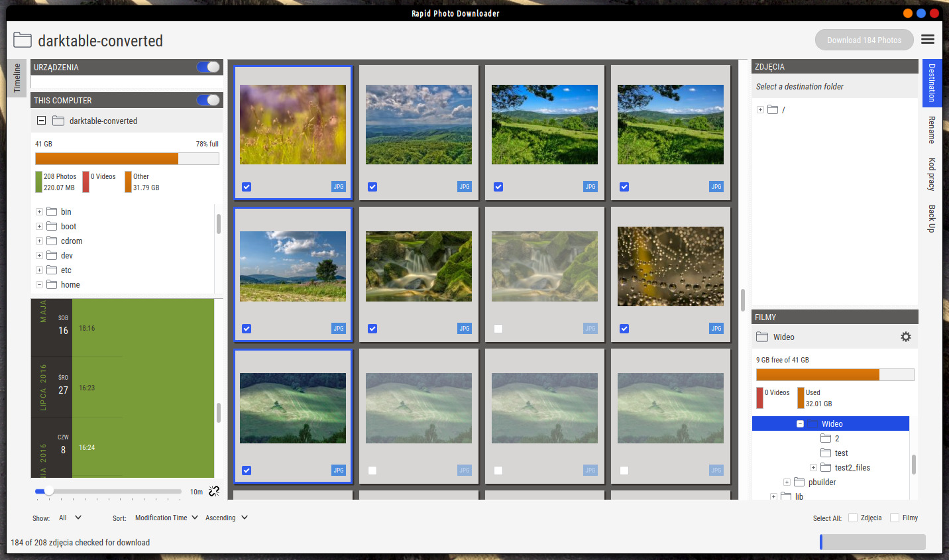Click the Wideo destination gear settings icon
Image resolution: width=949 pixels, height=560 pixels.
pyautogui.click(x=906, y=337)
